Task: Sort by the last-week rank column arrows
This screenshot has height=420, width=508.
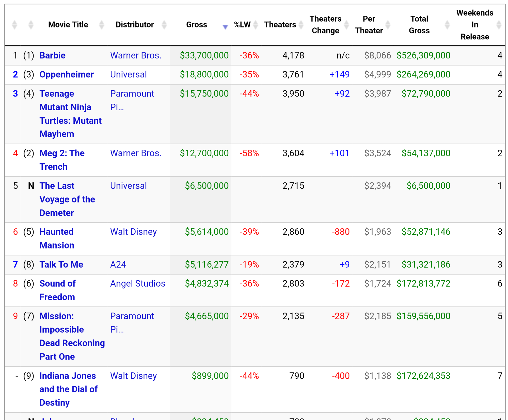Action: pos(31,25)
